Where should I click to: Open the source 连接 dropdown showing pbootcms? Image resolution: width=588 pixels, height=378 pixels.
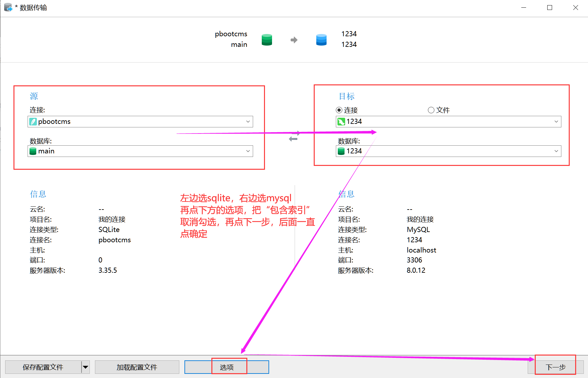click(x=248, y=122)
